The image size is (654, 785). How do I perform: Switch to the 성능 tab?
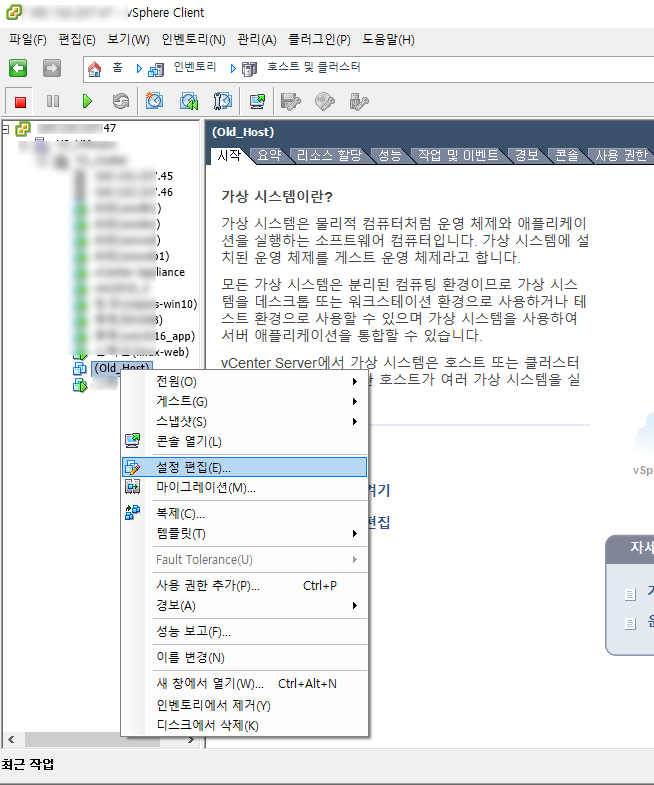point(390,155)
